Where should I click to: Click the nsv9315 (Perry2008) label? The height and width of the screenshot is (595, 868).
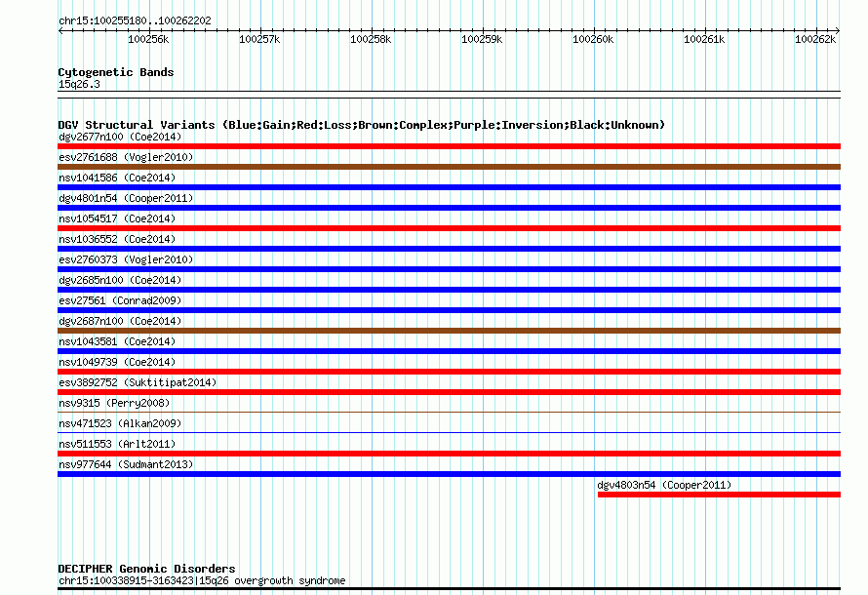(x=114, y=403)
